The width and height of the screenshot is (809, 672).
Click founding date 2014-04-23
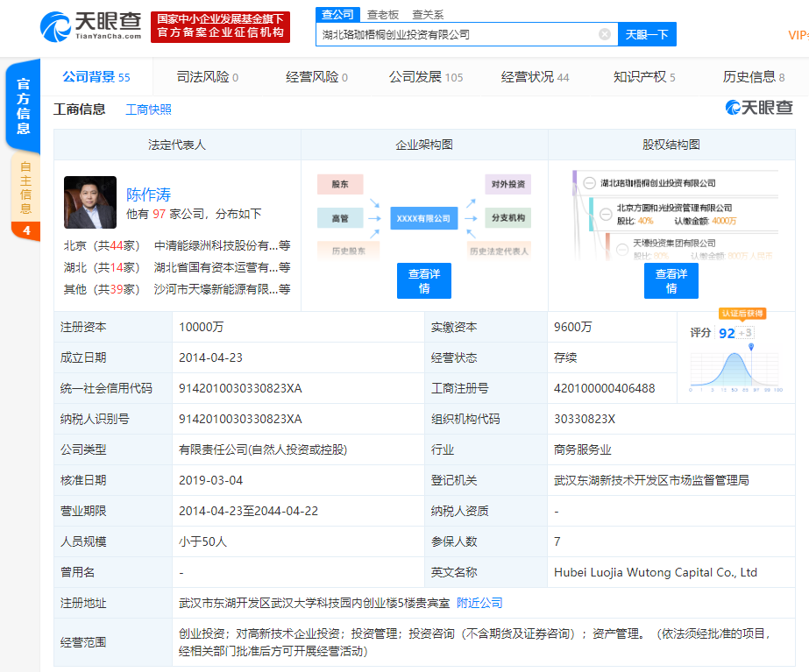pyautogui.click(x=210, y=357)
